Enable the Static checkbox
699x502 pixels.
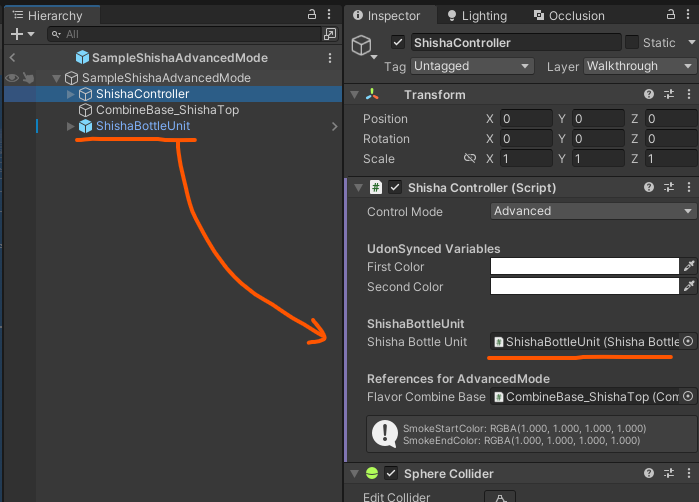[632, 42]
